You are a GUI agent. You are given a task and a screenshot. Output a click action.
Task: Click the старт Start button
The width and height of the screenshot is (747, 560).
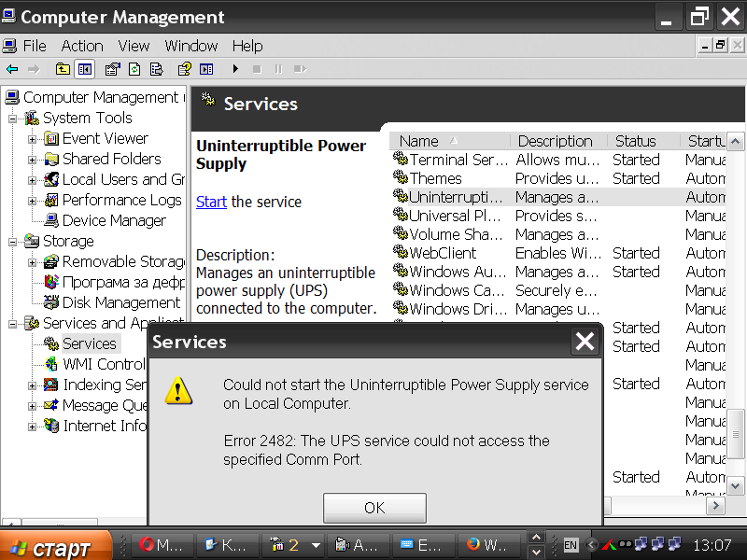point(56,546)
